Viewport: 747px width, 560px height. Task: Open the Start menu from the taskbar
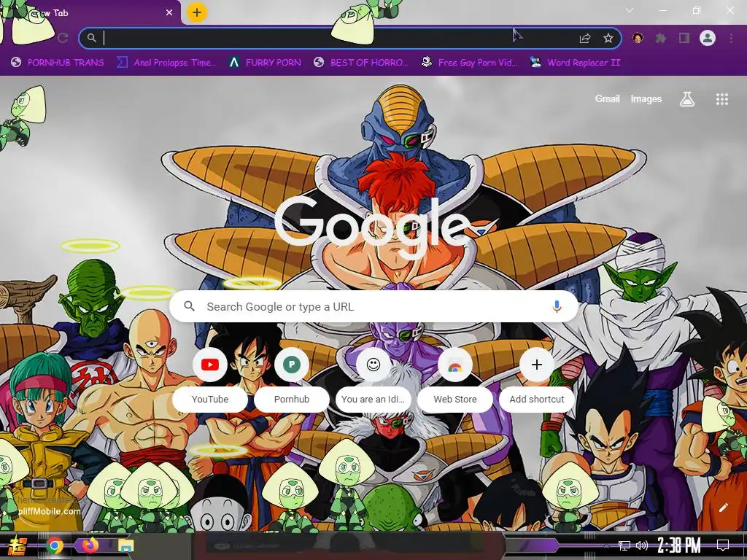[18, 545]
